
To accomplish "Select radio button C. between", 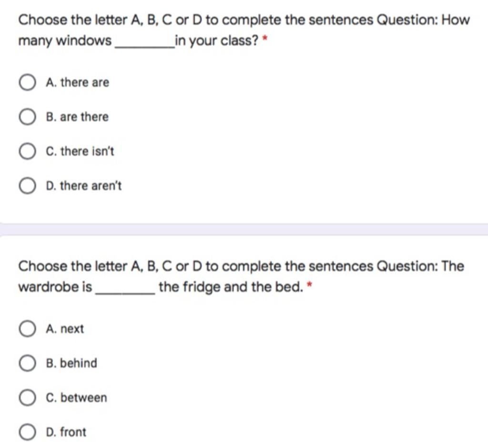I will pyautogui.click(x=27, y=398).
